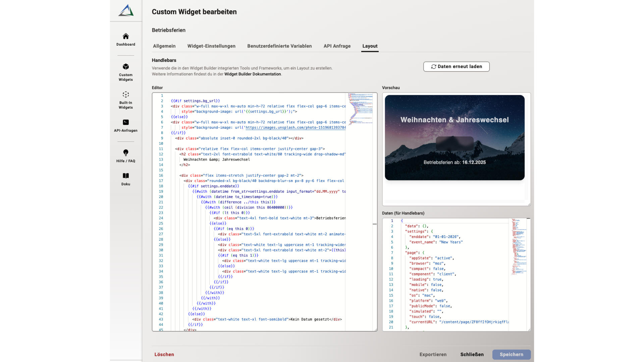Open the Widget-Einstellungen tab
The width and height of the screenshot is (644, 362).
point(211,46)
